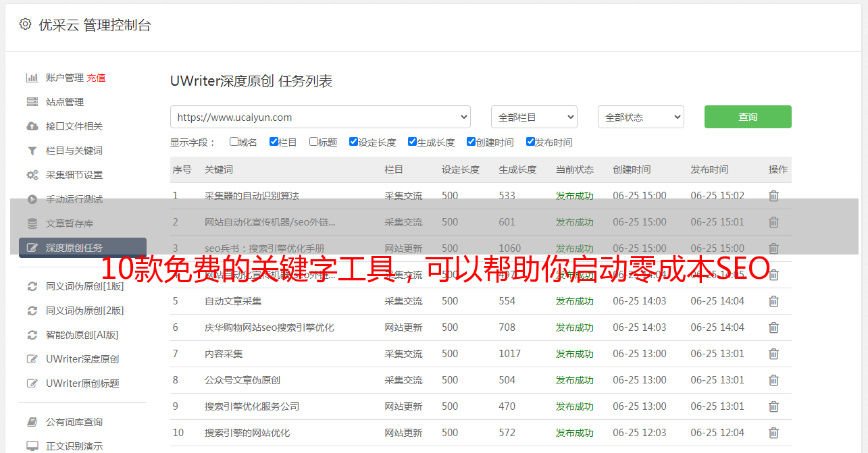Click 发布成功 status in row 7

point(575,354)
